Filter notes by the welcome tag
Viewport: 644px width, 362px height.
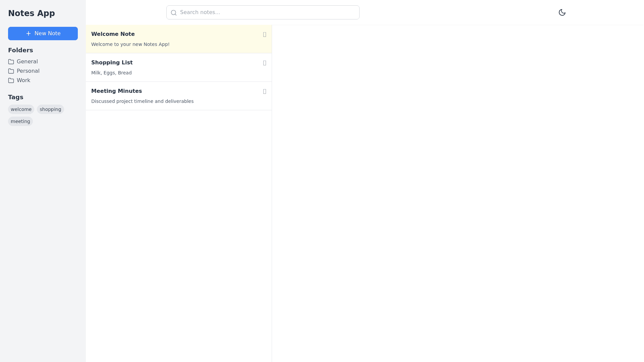click(x=21, y=109)
